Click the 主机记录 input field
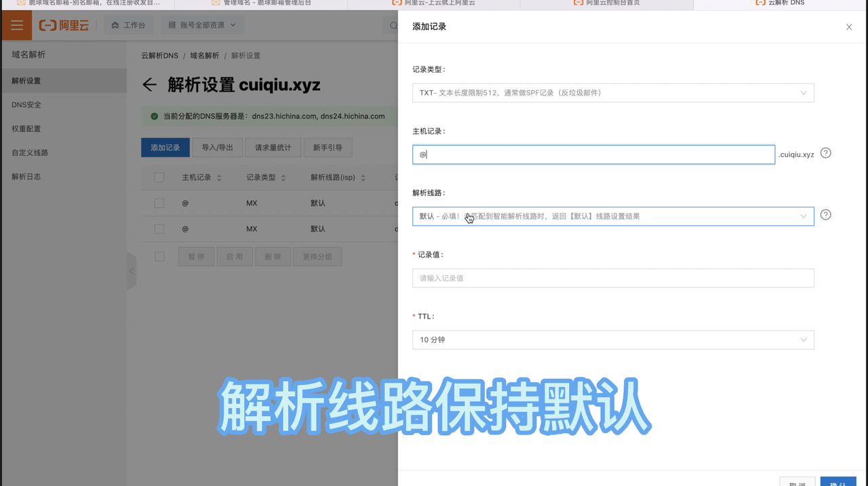The height and width of the screenshot is (486, 868). (x=593, y=155)
